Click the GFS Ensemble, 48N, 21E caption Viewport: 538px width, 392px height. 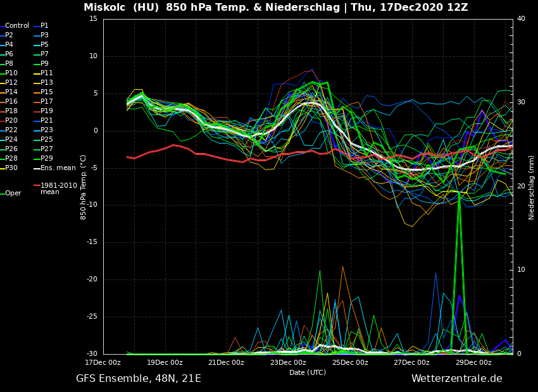[x=139, y=379]
